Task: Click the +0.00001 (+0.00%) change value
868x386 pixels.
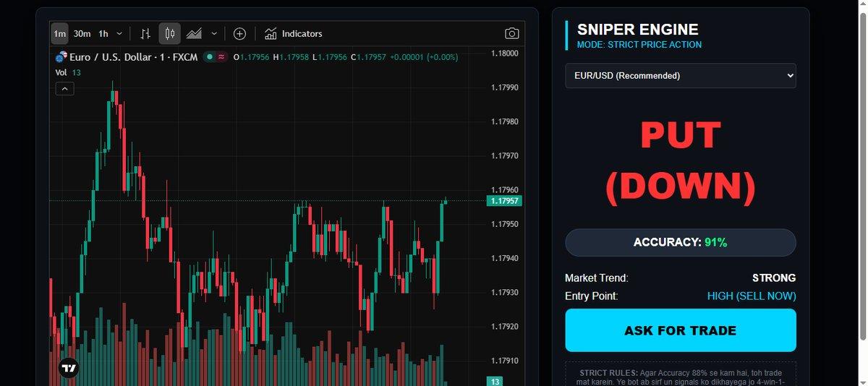Action: (424, 56)
